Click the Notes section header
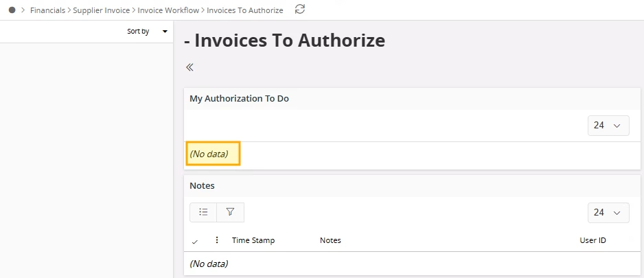 tap(202, 186)
